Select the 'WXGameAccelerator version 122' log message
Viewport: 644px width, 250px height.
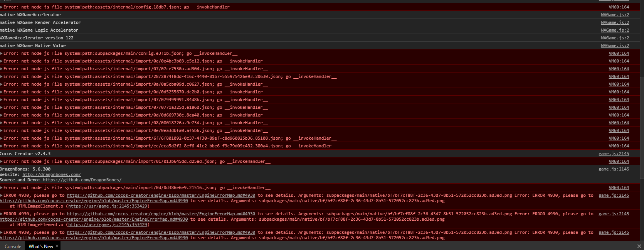(x=37, y=38)
